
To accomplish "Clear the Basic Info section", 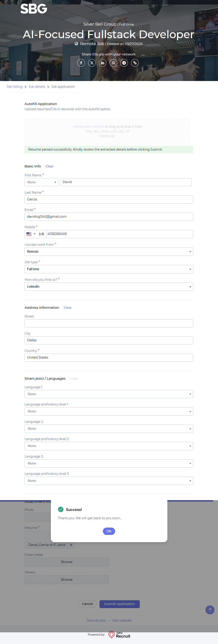I will coord(50,166).
